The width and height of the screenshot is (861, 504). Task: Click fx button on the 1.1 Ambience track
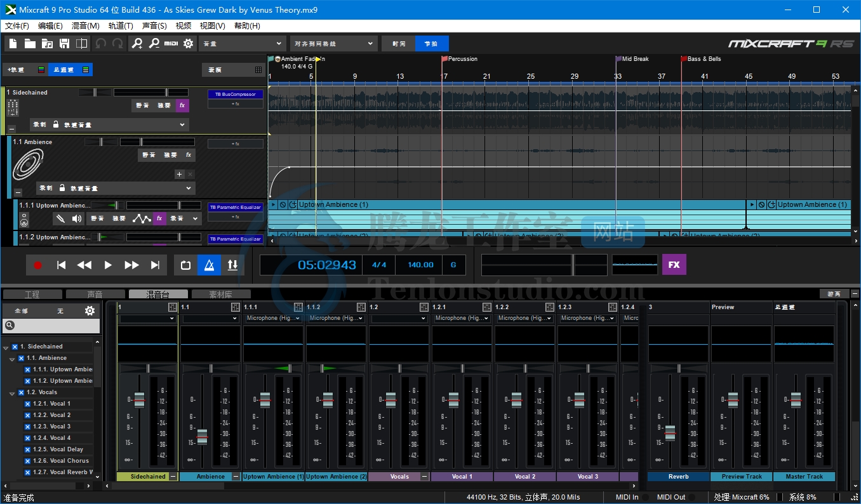tap(189, 155)
